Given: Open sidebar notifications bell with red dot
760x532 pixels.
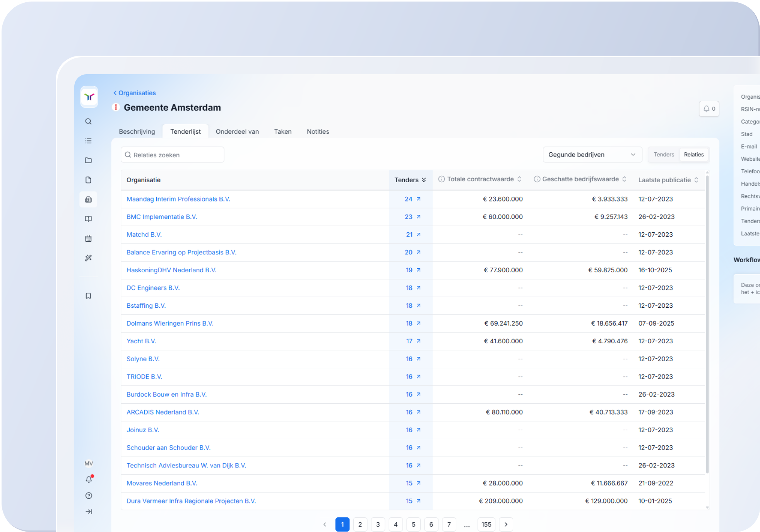Looking at the screenshot, I should (89, 479).
